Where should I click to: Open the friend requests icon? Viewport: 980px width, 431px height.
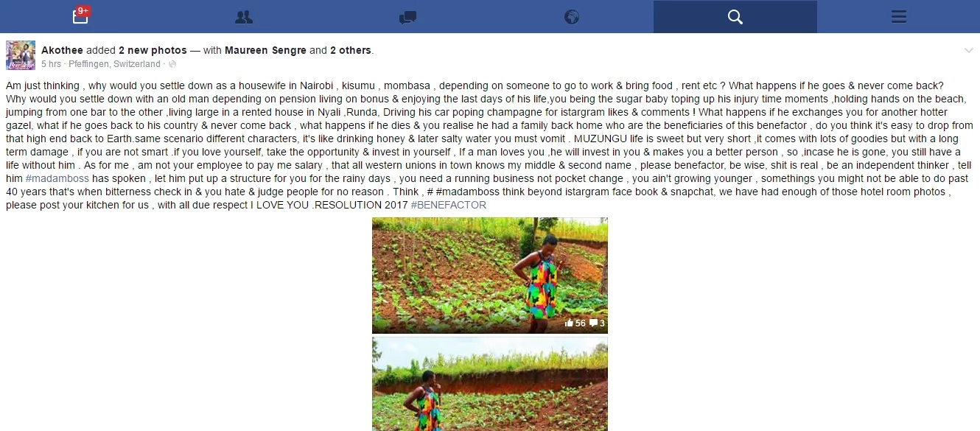(x=244, y=17)
